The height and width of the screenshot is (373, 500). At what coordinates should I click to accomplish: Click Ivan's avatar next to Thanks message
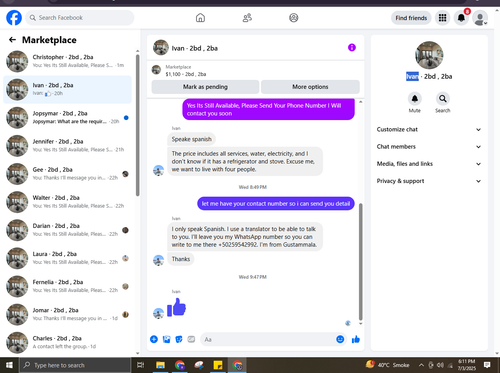[x=158, y=260]
